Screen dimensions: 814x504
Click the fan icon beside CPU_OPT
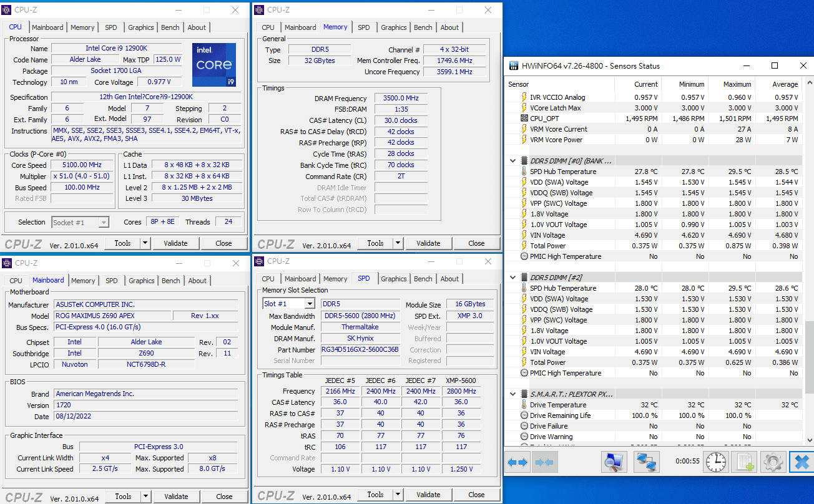524,119
